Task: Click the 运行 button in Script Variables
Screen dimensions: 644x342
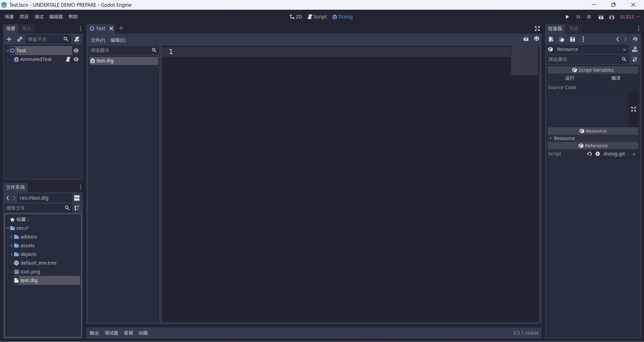Action: [x=570, y=78]
